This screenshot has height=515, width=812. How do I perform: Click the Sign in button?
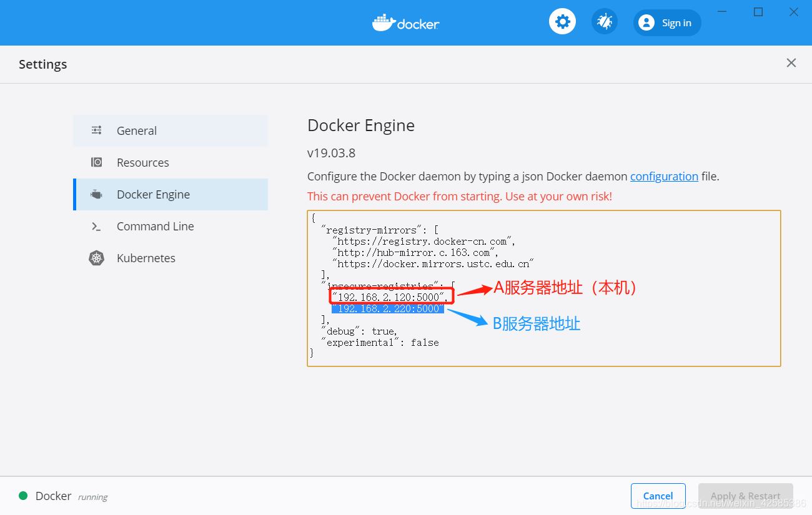pos(667,22)
